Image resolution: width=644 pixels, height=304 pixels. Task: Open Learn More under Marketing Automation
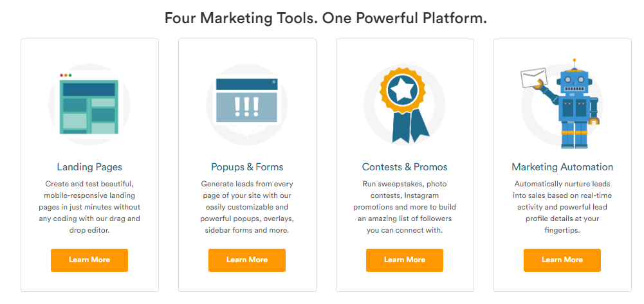(562, 260)
